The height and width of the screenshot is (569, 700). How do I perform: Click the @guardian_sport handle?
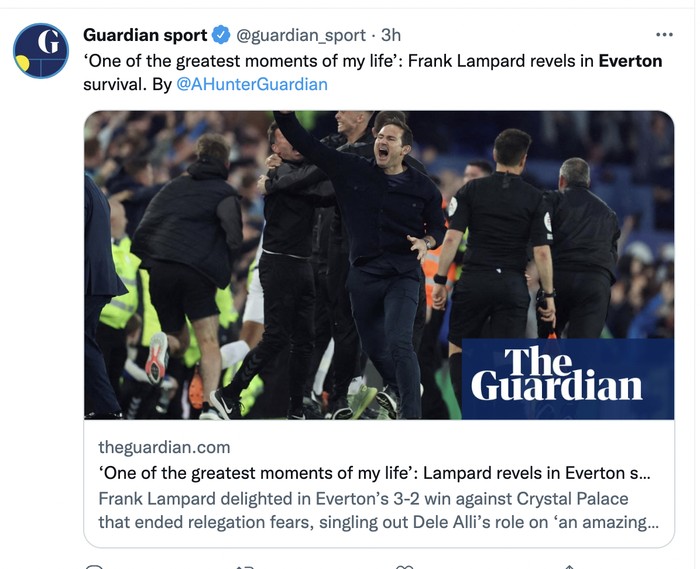(x=301, y=35)
